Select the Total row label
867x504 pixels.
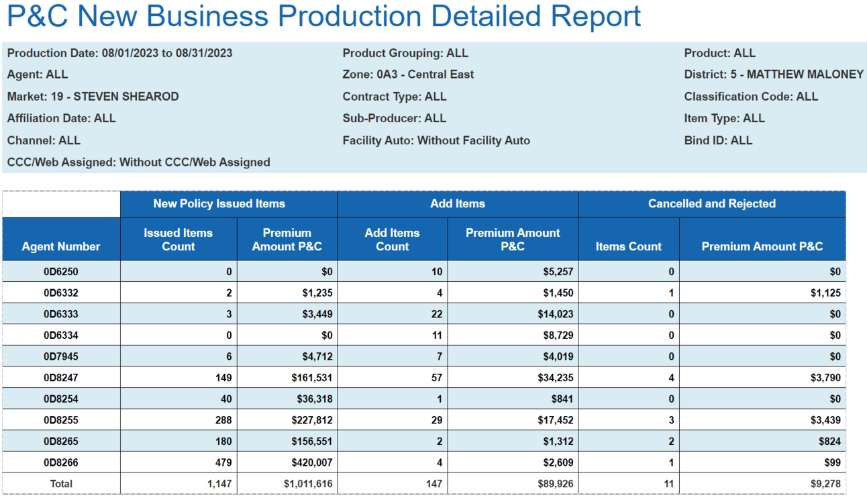[x=61, y=484]
